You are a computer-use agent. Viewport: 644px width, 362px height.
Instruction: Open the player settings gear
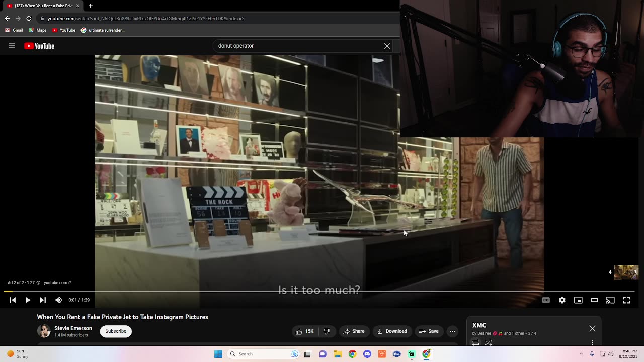click(x=562, y=300)
